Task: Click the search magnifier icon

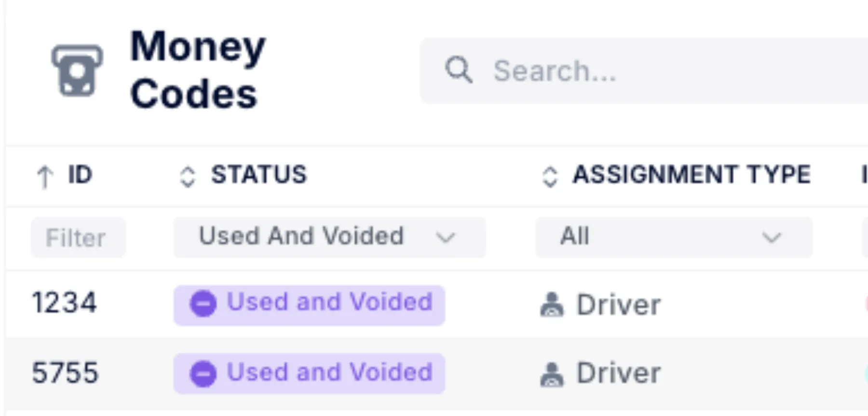Action: (x=458, y=70)
